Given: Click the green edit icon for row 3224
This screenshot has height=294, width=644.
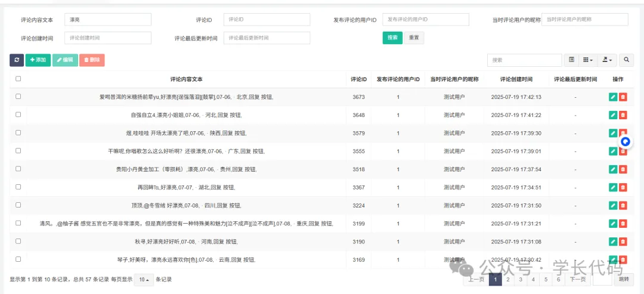Looking at the screenshot, I should point(613,205).
